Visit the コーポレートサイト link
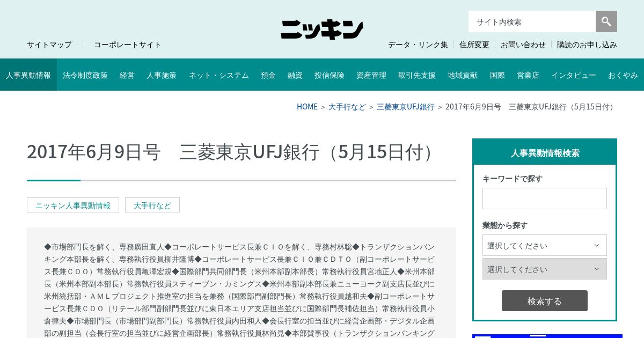644x338 pixels. 128,45
